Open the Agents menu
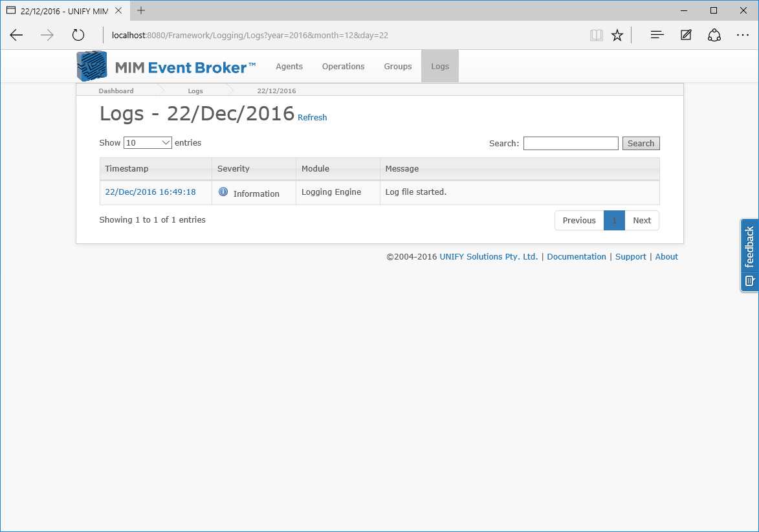The width and height of the screenshot is (759, 532). (x=289, y=66)
